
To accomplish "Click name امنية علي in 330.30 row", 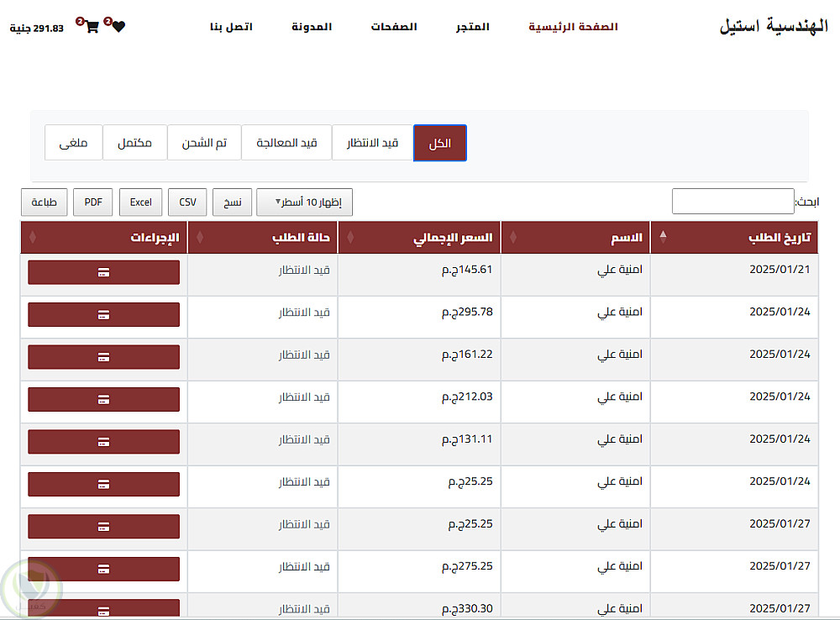I will 620,608.
